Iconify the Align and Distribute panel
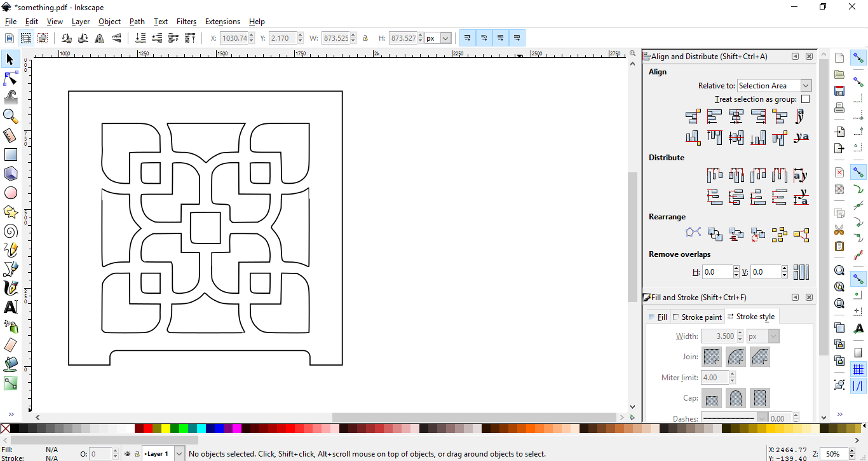Screen dimensions: 868x461 point(795,57)
